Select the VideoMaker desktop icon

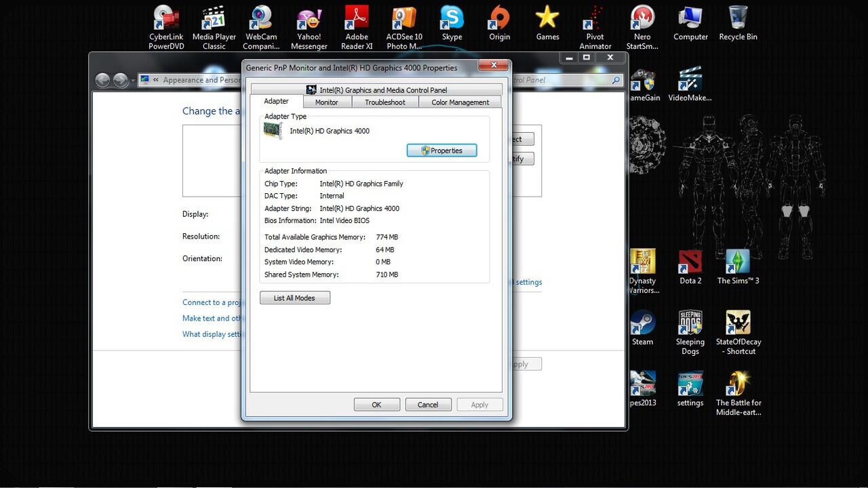coord(690,84)
